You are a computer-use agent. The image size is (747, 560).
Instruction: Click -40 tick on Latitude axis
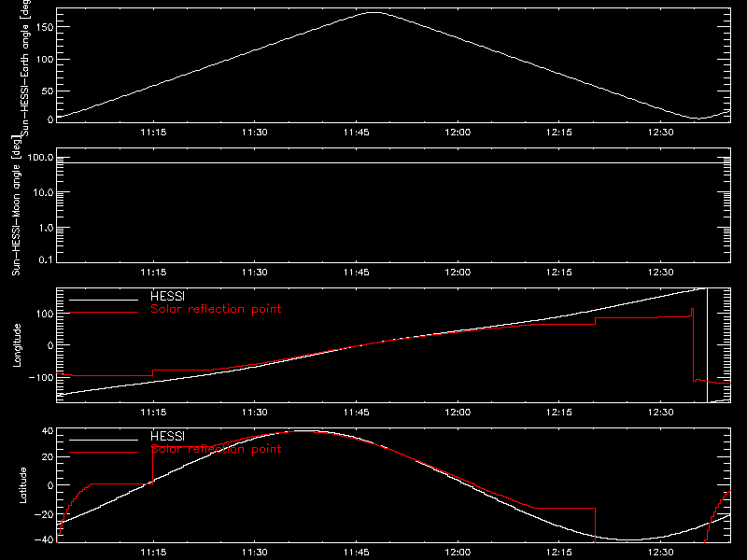point(44,540)
